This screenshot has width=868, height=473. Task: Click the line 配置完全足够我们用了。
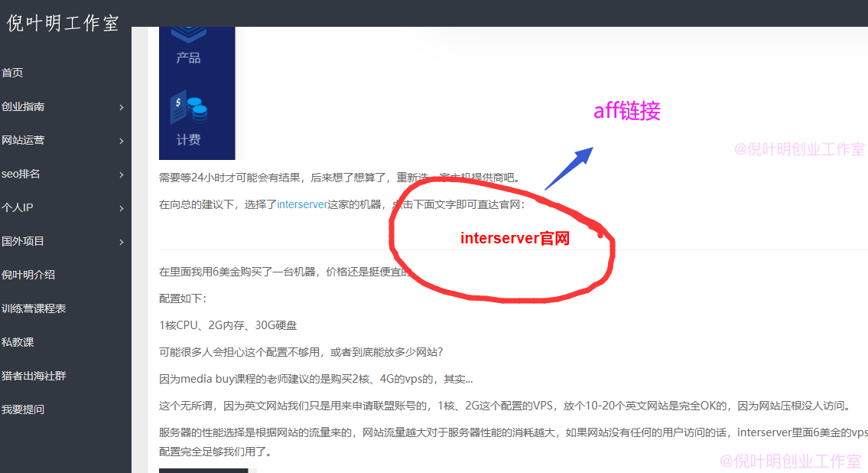[x=216, y=452]
